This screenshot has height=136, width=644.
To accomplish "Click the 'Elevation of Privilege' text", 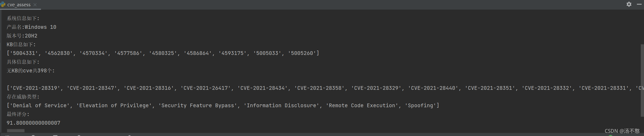I will pyautogui.click(x=114, y=106).
